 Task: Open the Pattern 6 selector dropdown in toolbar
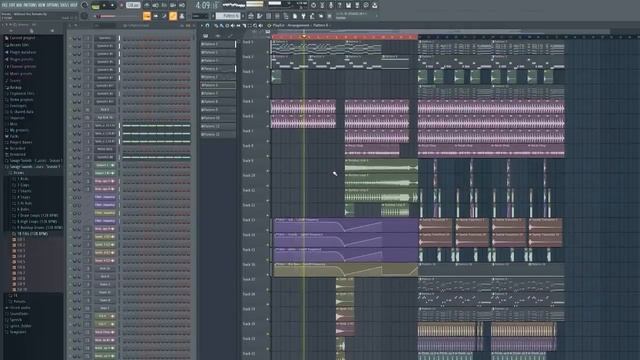pyautogui.click(x=229, y=16)
